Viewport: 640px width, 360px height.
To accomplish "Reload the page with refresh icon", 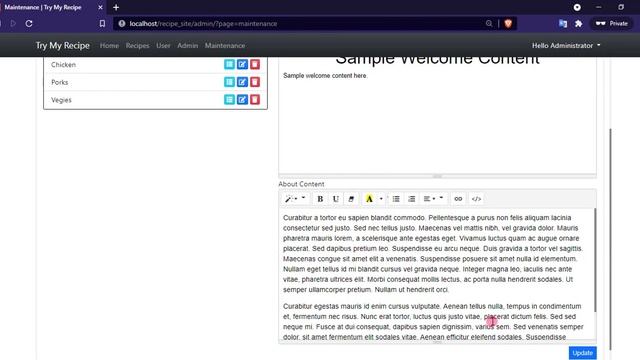I will [29, 24].
